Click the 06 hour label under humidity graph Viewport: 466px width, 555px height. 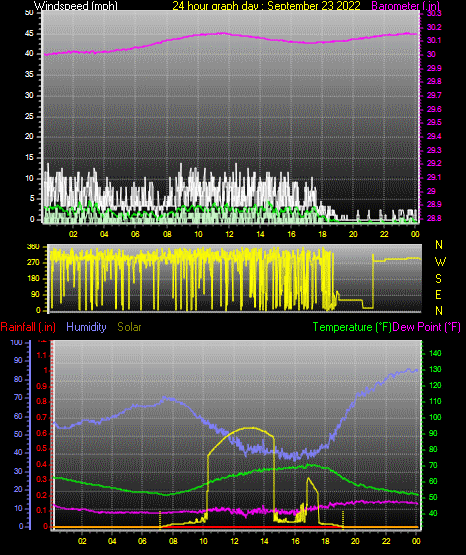click(x=142, y=541)
